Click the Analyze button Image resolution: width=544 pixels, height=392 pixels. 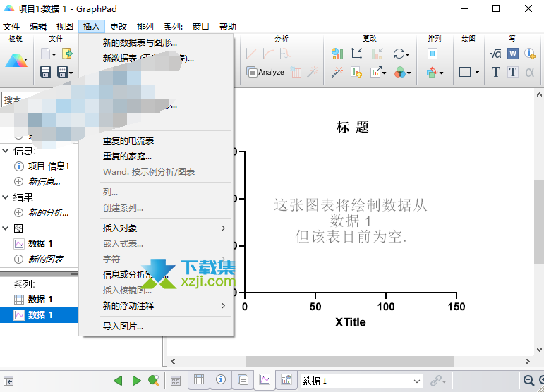pyautogui.click(x=265, y=72)
